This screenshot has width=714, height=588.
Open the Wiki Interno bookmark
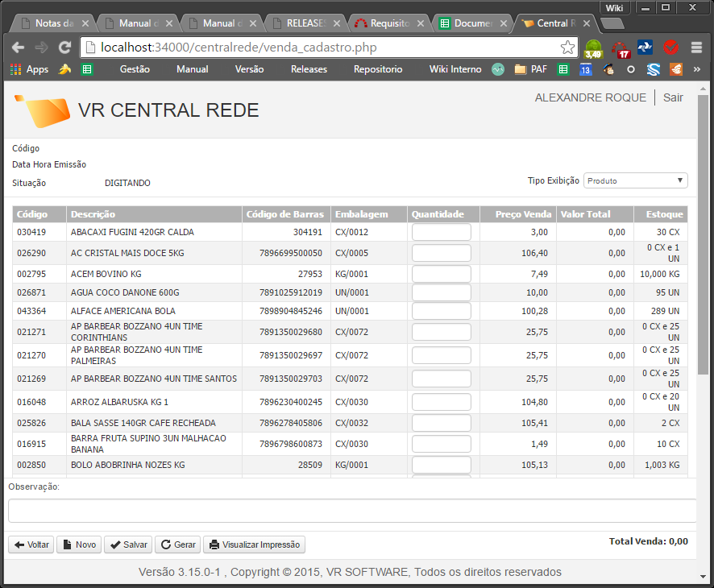(x=455, y=69)
